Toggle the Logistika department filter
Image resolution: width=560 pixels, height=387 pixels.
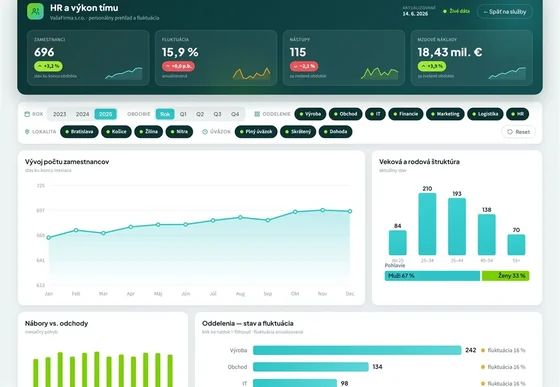click(485, 114)
